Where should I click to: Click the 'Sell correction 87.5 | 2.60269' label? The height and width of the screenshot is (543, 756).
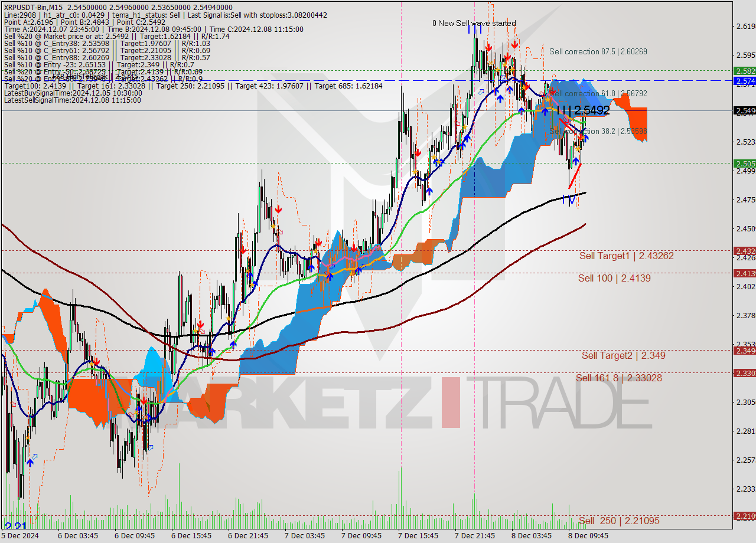tap(598, 51)
